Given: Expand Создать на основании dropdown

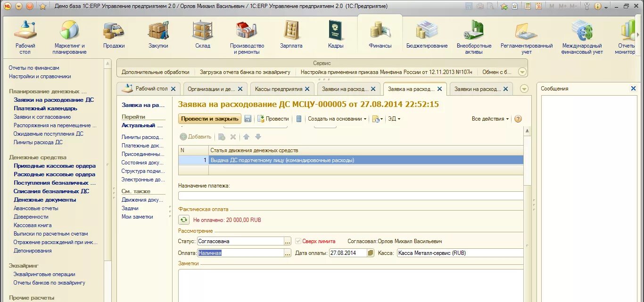Looking at the screenshot, I should tap(337, 119).
